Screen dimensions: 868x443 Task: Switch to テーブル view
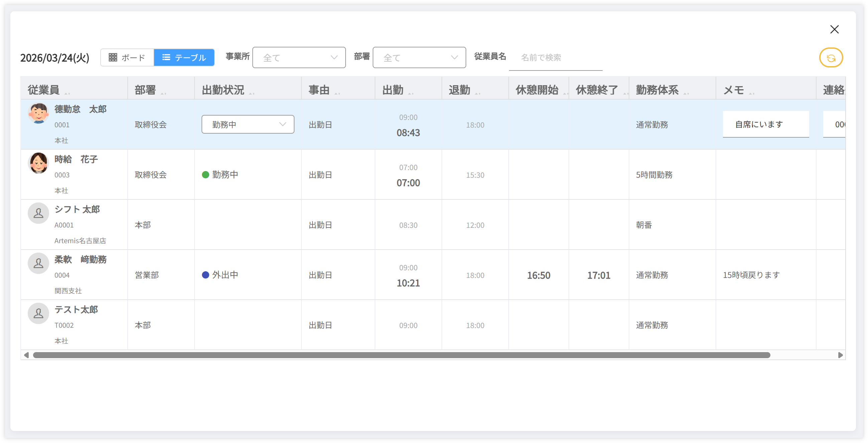184,57
